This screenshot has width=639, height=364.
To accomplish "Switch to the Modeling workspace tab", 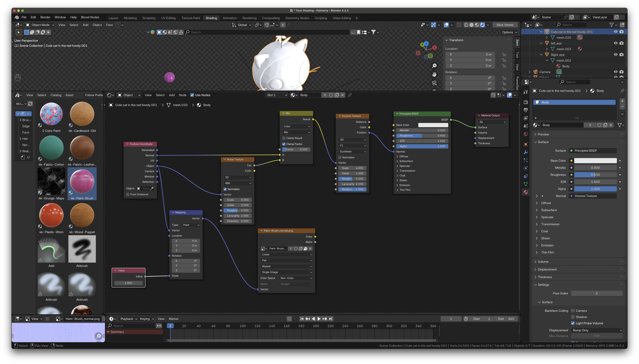I will coord(130,18).
